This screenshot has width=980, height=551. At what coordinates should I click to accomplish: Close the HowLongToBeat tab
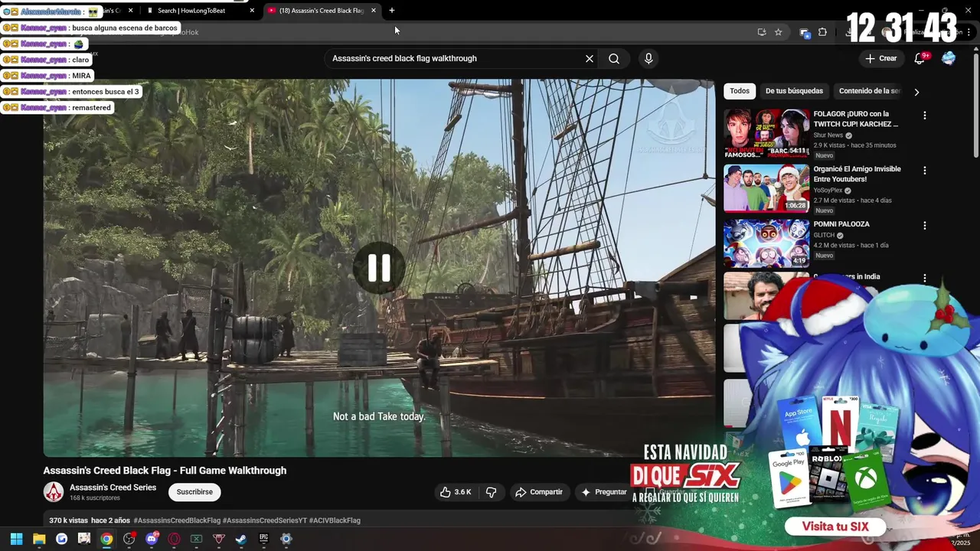click(252, 11)
